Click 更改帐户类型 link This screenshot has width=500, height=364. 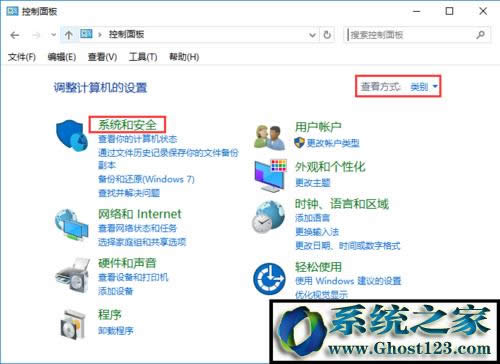pyautogui.click(x=333, y=143)
